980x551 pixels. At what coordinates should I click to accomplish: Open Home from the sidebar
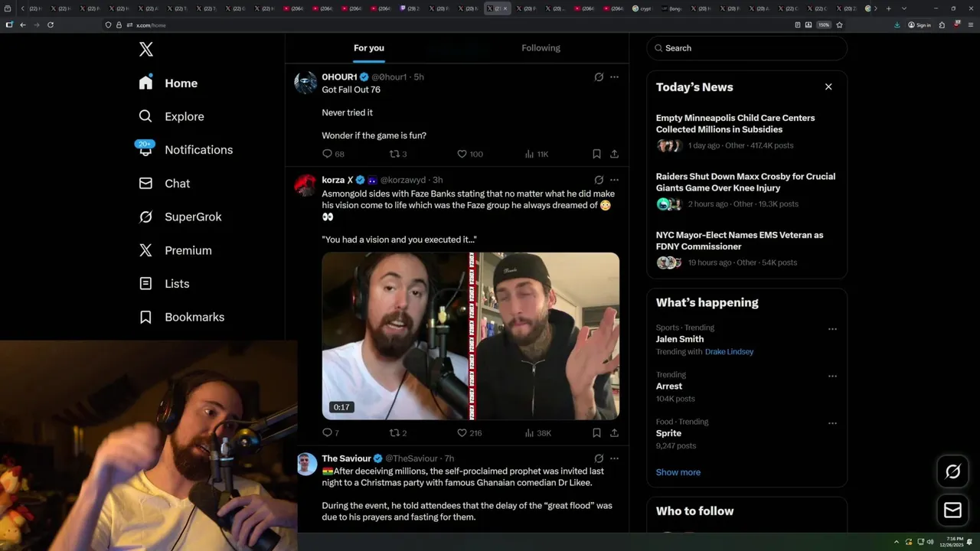click(168, 83)
